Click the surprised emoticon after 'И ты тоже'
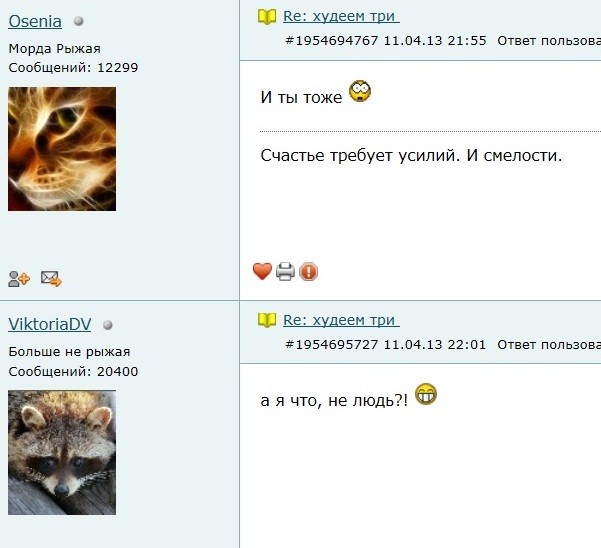The image size is (601, 548). point(360,91)
